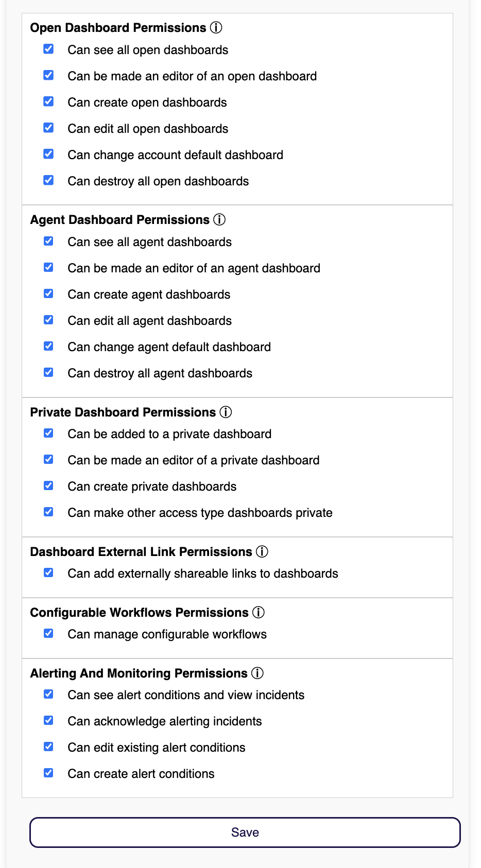Uncheck Can see all open dashboards
The width and height of the screenshot is (481, 868).
point(48,49)
